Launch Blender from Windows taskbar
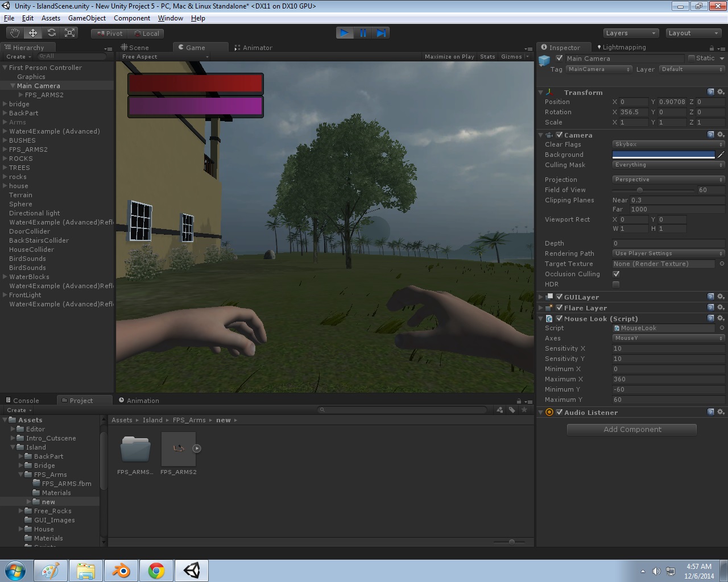Screen dimensions: 728x582 (x=121, y=571)
